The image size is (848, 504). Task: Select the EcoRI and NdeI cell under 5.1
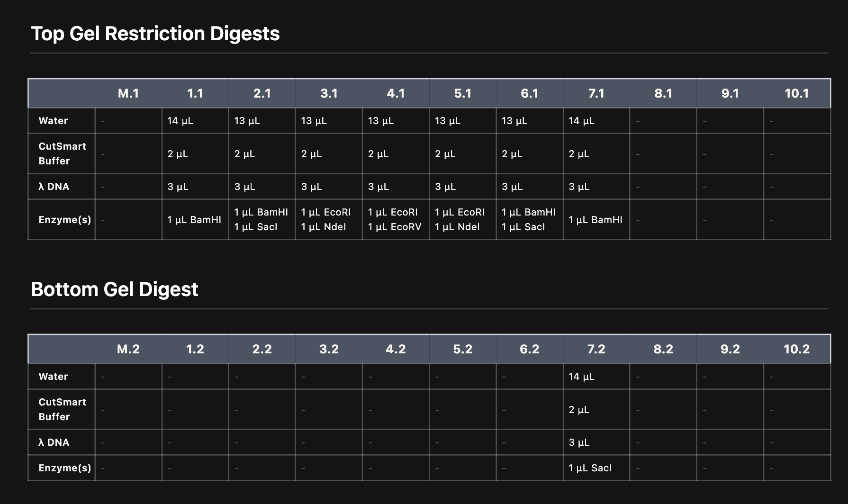pyautogui.click(x=460, y=220)
